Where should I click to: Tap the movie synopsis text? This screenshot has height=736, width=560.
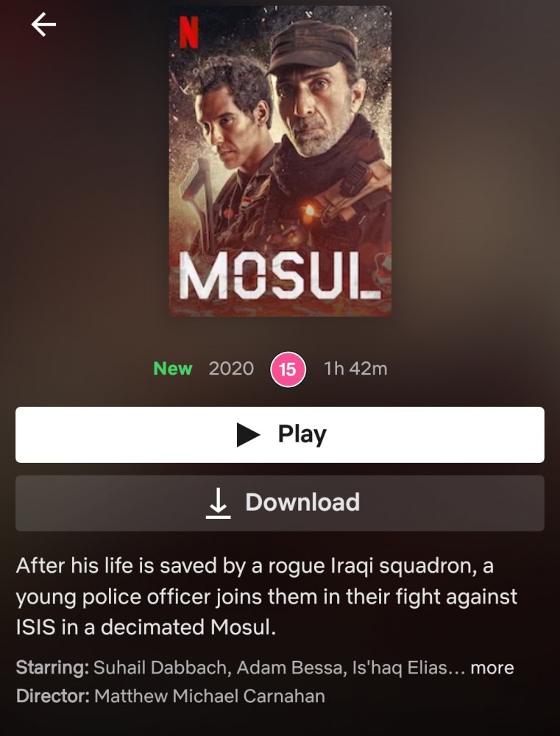click(x=266, y=597)
